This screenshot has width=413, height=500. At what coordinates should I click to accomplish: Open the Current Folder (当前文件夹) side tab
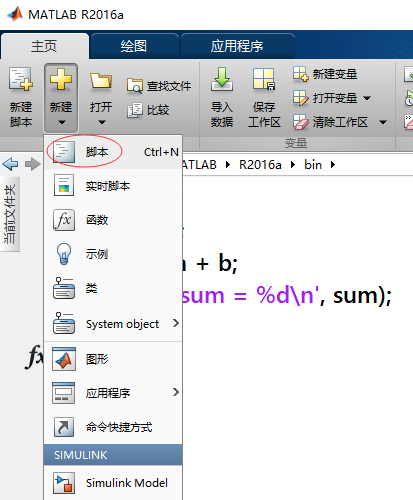click(x=10, y=214)
